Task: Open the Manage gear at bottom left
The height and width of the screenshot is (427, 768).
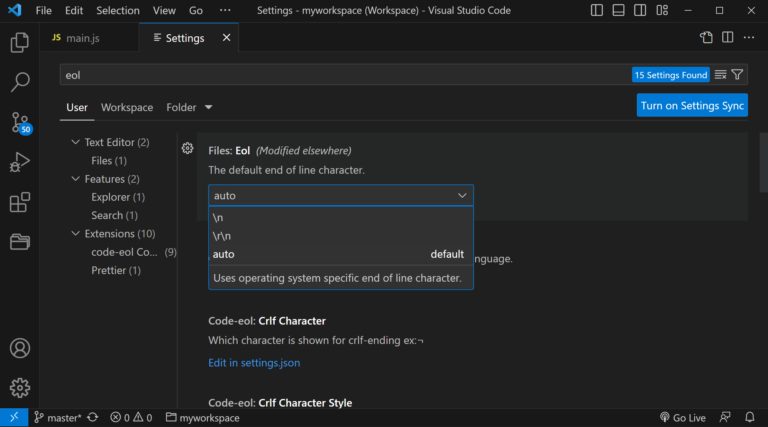Action: (x=19, y=388)
